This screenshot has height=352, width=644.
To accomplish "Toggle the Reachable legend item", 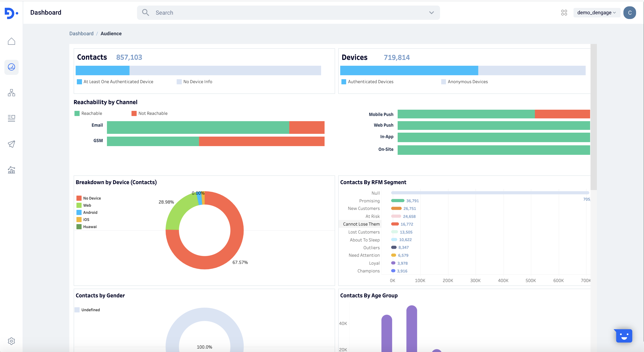I will [88, 113].
